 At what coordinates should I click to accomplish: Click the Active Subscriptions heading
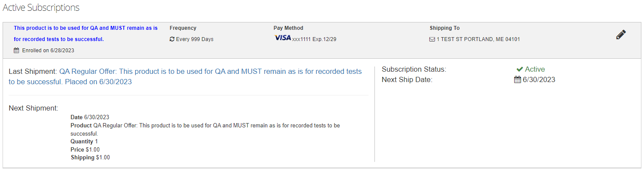click(x=41, y=7)
